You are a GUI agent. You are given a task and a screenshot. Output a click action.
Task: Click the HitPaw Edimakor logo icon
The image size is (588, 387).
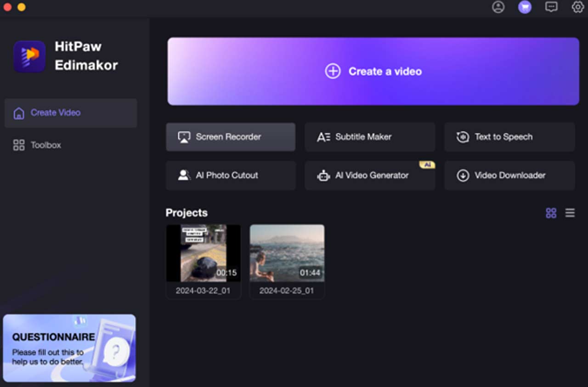pyautogui.click(x=29, y=56)
